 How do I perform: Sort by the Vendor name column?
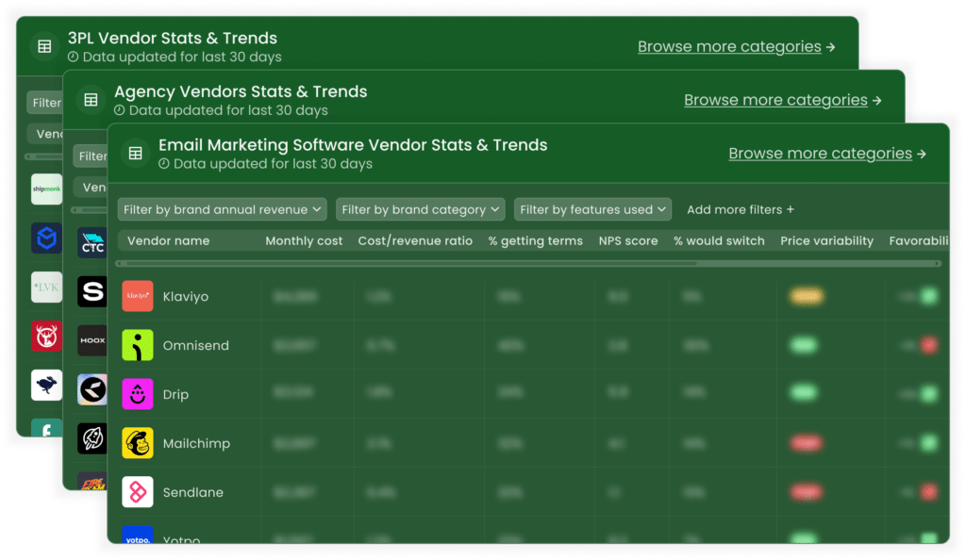tap(168, 240)
